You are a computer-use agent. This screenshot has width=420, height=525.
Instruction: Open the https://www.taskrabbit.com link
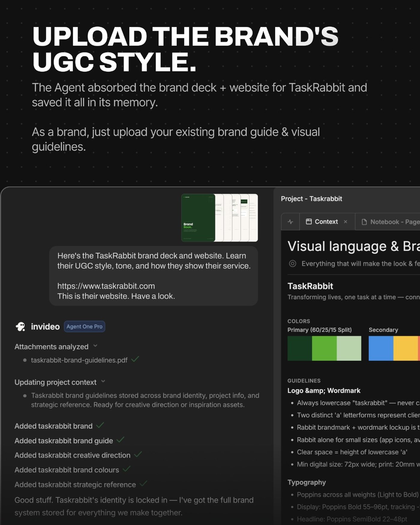coord(106,286)
